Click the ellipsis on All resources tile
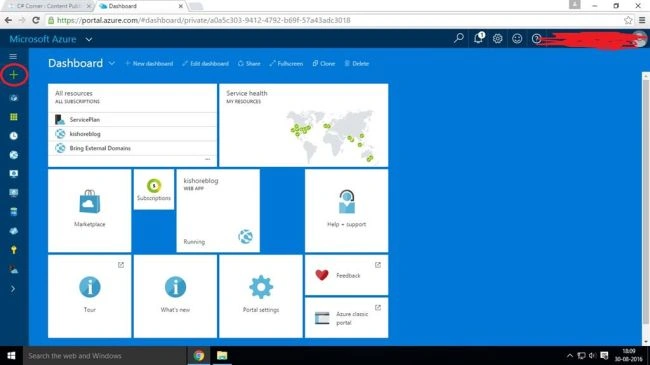 pos(208,159)
